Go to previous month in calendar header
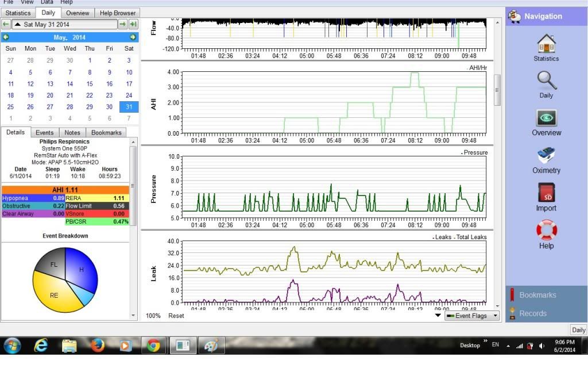This screenshot has height=368, width=588. click(x=6, y=37)
